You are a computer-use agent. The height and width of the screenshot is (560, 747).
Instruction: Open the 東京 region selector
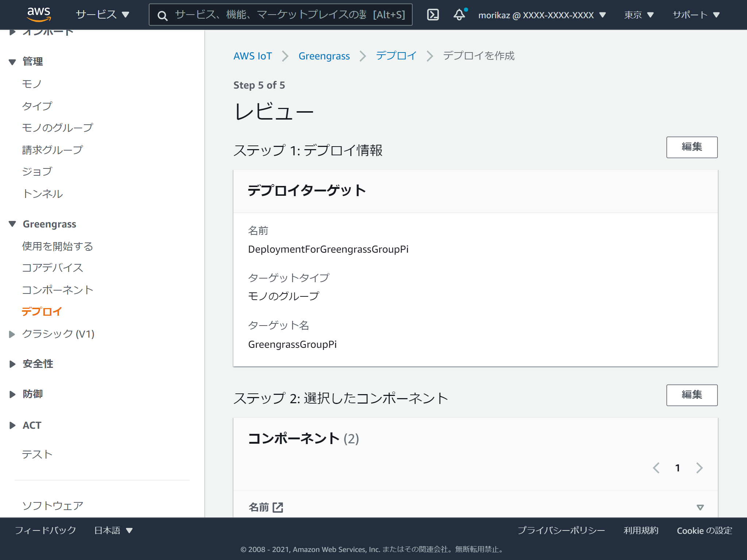pos(639,15)
